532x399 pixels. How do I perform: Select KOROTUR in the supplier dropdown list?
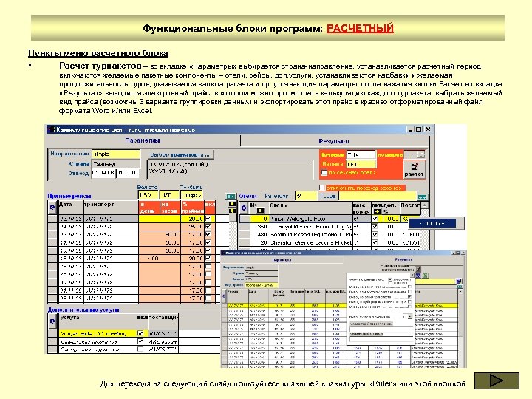[432, 223]
